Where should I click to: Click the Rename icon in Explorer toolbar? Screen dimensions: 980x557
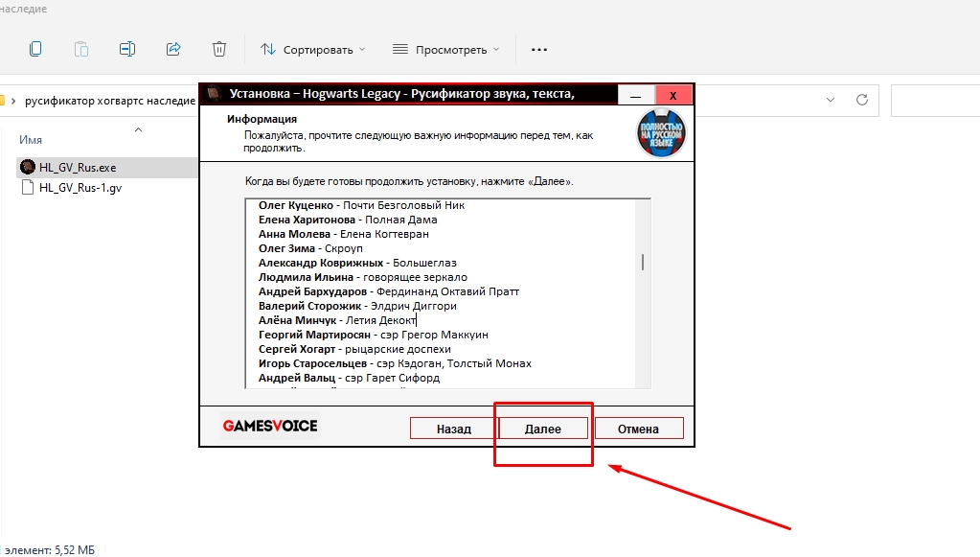point(126,49)
